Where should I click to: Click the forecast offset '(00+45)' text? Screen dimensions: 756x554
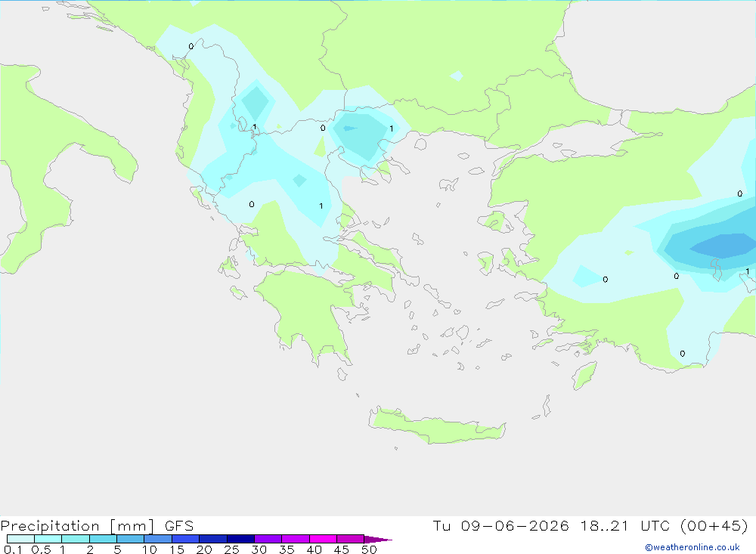(x=714, y=525)
